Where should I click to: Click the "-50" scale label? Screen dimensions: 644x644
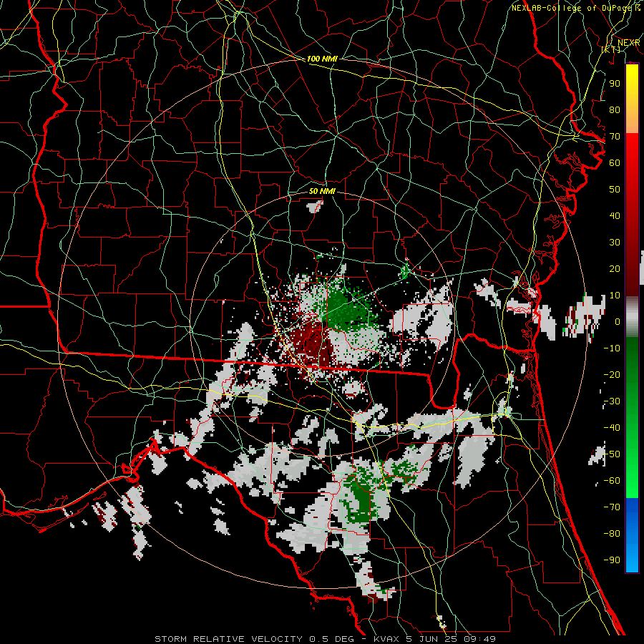pyautogui.click(x=612, y=454)
